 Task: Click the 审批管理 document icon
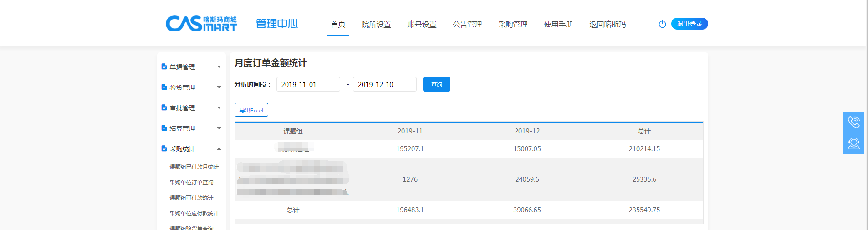[164, 107]
